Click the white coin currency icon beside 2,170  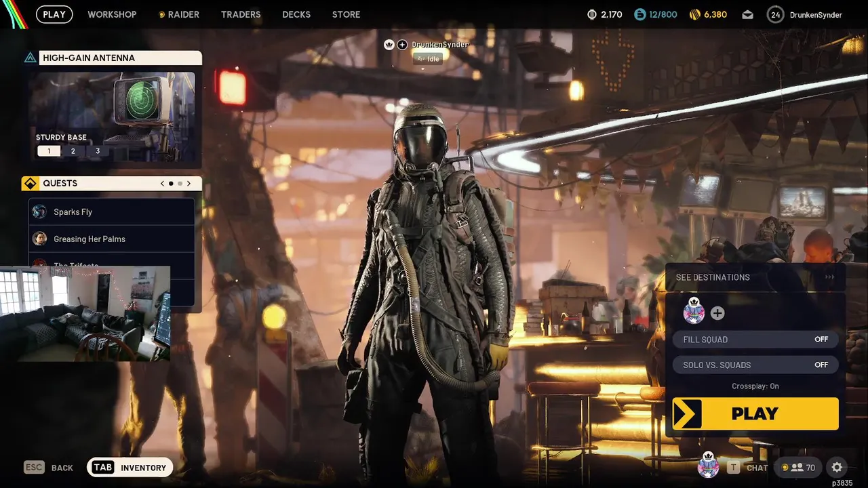(591, 14)
